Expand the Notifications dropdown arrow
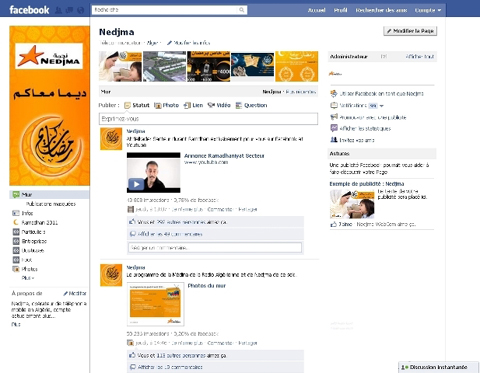The width and height of the screenshot is (480, 373). [x=382, y=106]
